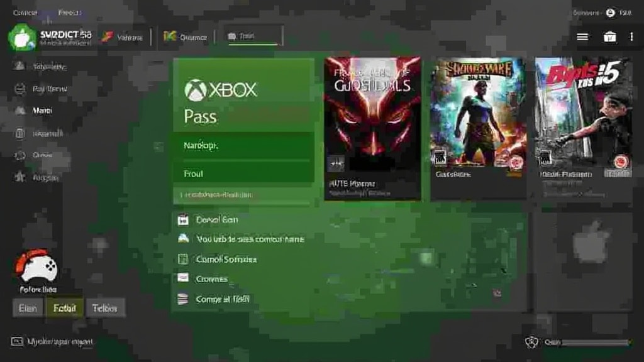Open the vertical three-dots options menu
Viewport: 644px width, 362px height.
tap(631, 37)
